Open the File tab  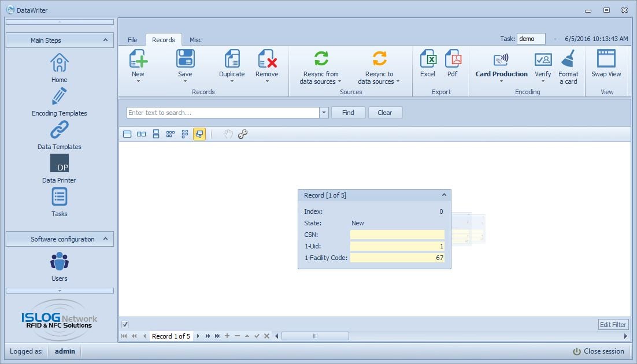132,39
